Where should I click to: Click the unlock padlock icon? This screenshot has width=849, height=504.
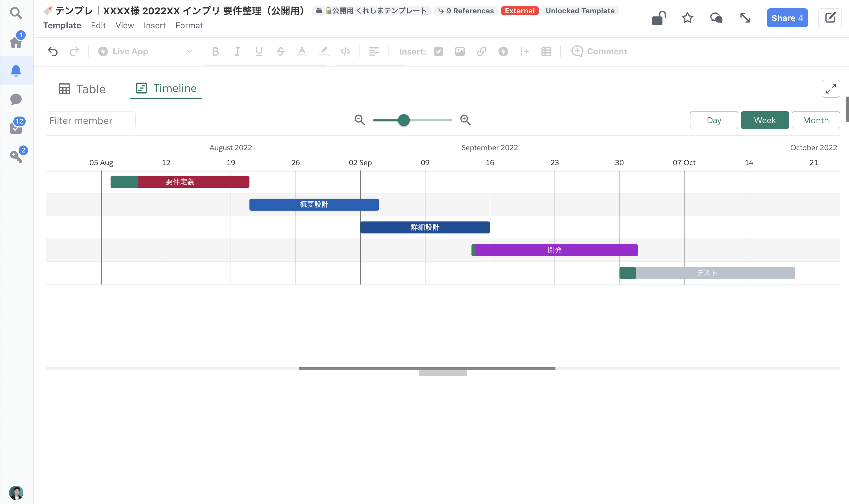coord(658,18)
